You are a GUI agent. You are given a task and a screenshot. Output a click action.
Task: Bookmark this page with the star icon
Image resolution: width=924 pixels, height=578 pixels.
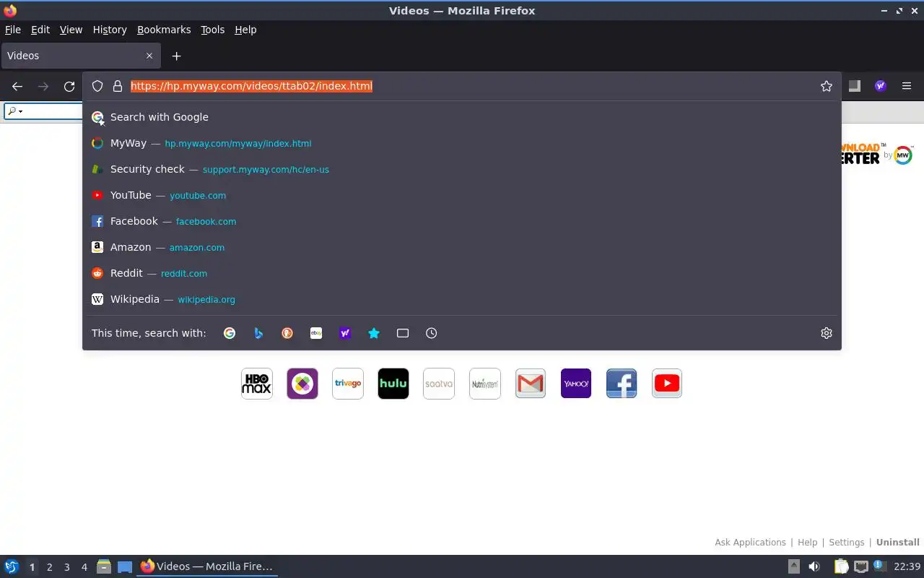pos(827,86)
